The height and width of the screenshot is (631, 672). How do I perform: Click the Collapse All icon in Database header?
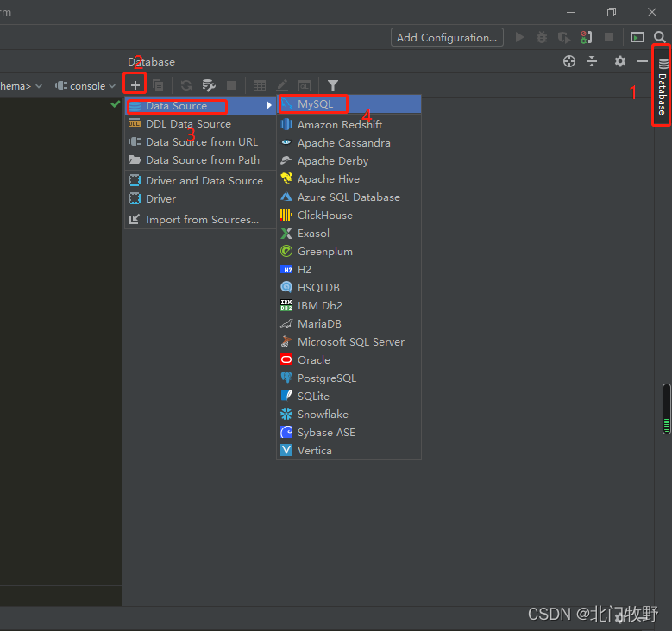[592, 61]
